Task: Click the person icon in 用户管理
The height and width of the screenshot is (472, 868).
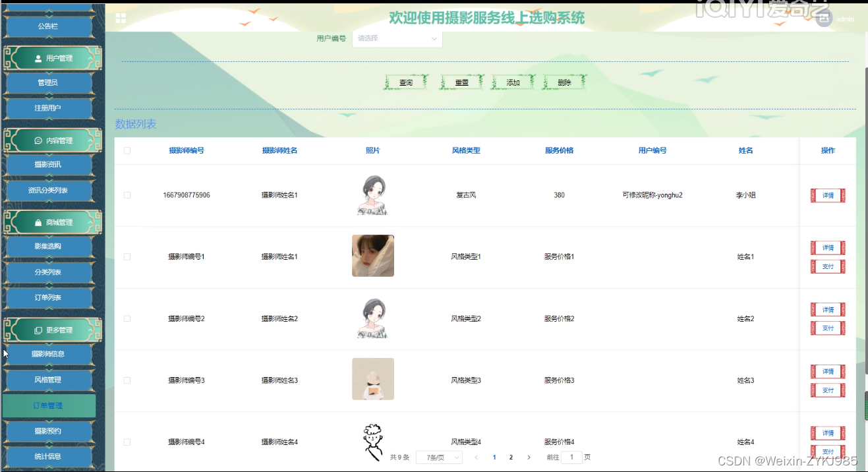Action: pyautogui.click(x=38, y=59)
